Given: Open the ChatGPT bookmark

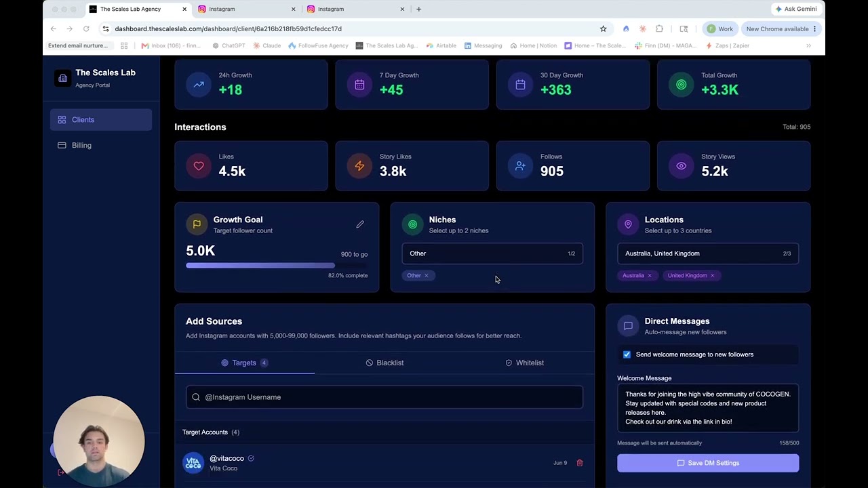Looking at the screenshot, I should [229, 45].
